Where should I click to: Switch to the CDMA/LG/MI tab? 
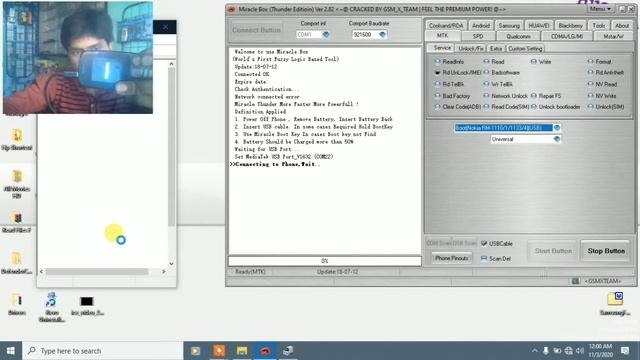[567, 36]
